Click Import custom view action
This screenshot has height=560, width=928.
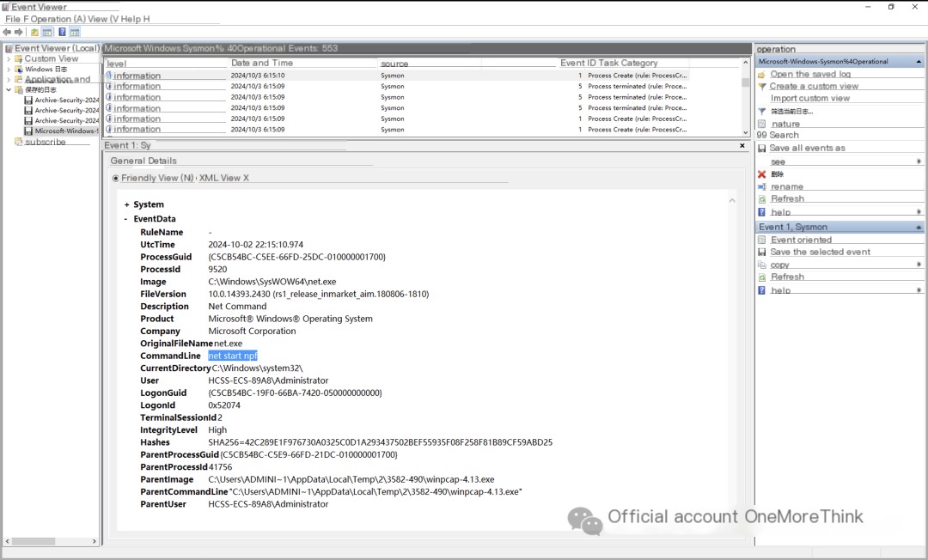809,99
